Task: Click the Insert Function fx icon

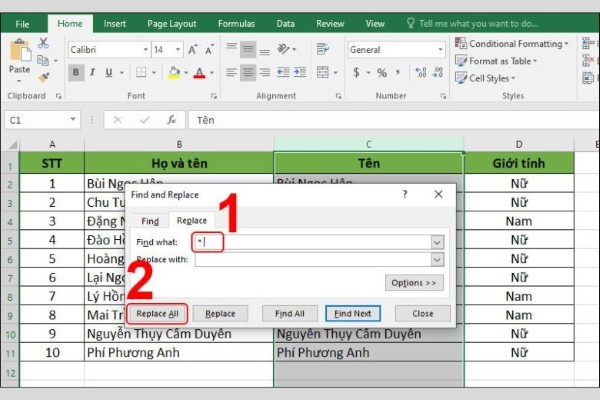Action: click(x=172, y=119)
